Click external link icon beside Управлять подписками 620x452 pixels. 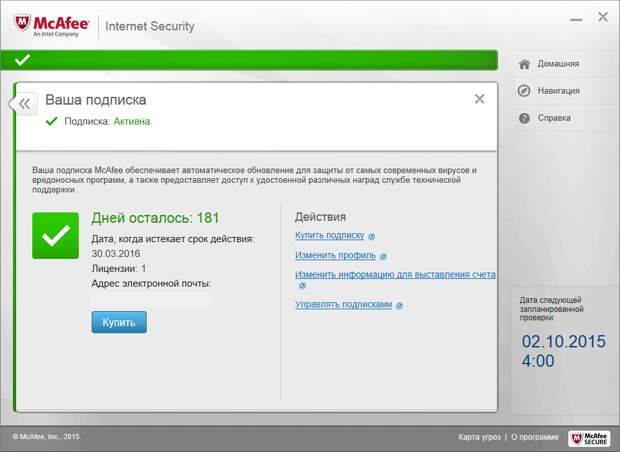[x=399, y=305]
